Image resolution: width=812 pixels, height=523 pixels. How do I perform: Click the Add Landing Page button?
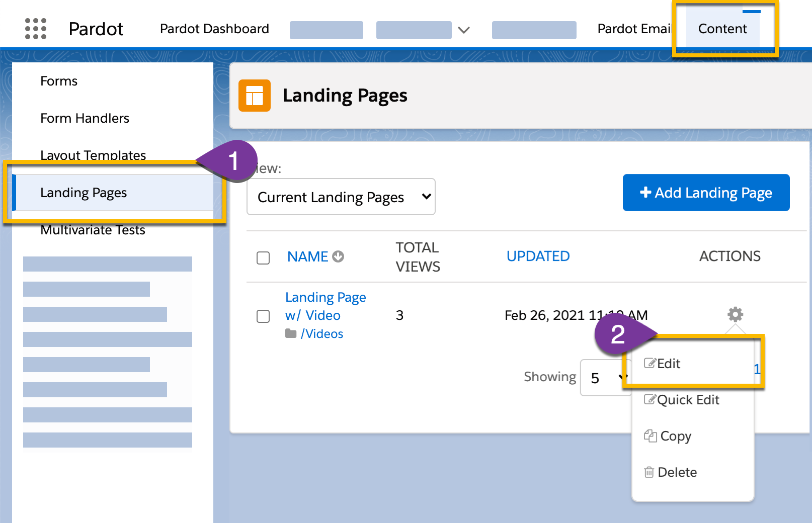tap(706, 193)
